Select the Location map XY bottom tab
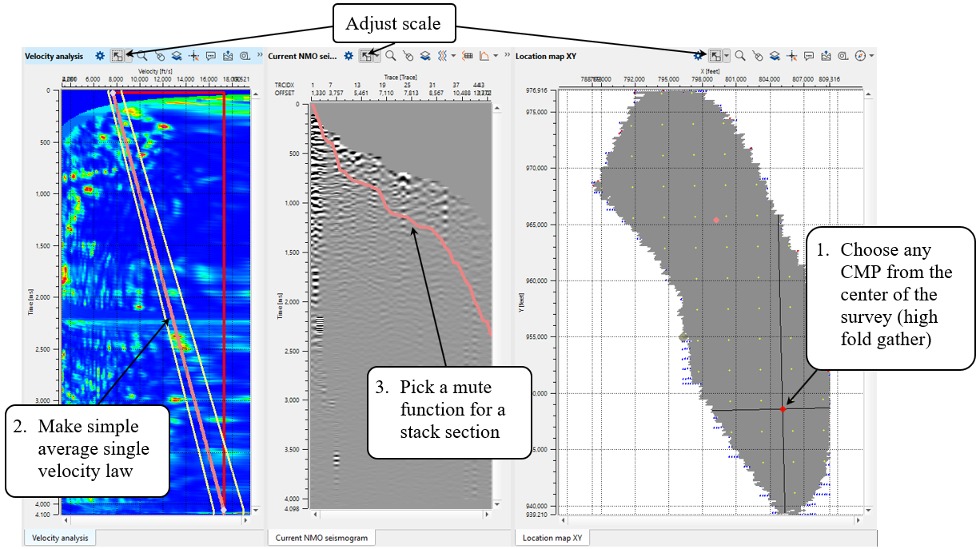 [x=552, y=539]
